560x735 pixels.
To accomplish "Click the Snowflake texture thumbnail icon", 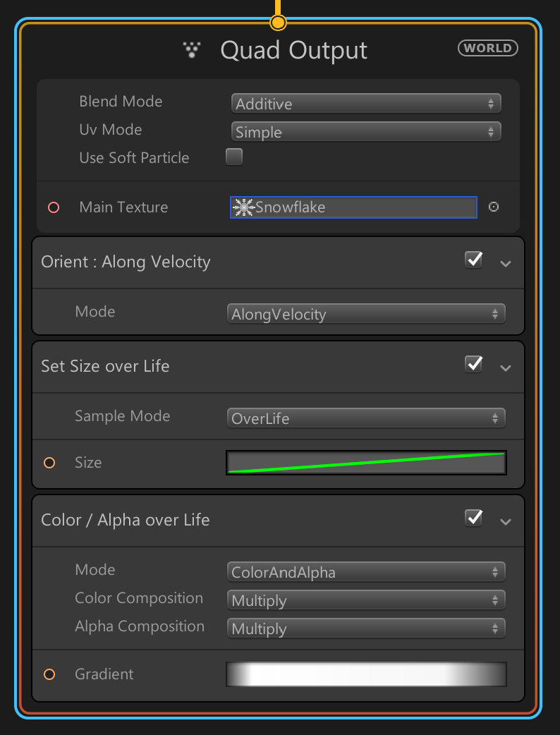I will pyautogui.click(x=243, y=207).
